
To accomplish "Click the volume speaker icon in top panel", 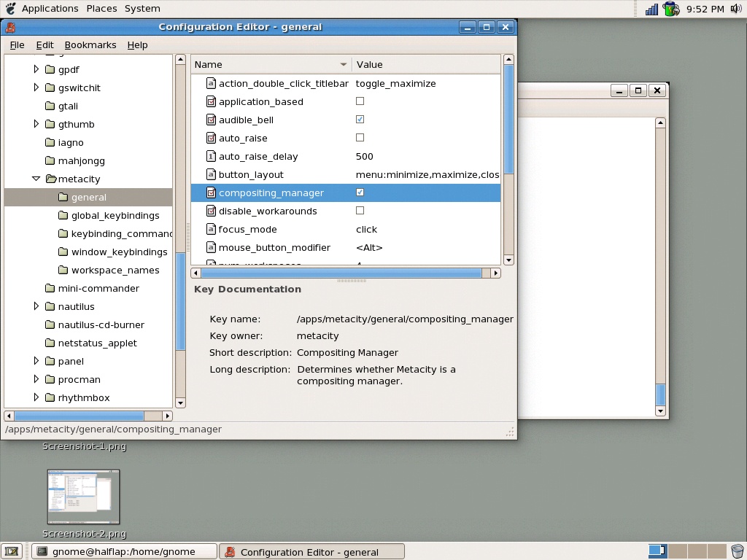I will pos(736,9).
